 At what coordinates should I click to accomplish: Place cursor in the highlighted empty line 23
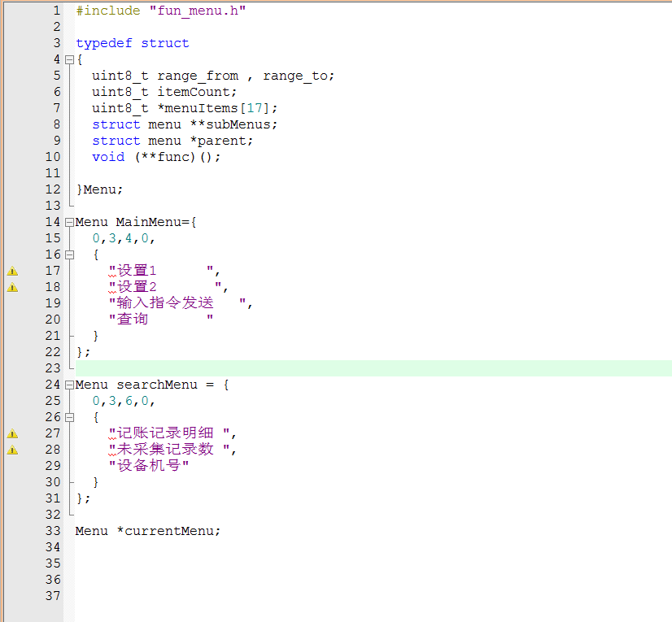[x=325, y=368]
